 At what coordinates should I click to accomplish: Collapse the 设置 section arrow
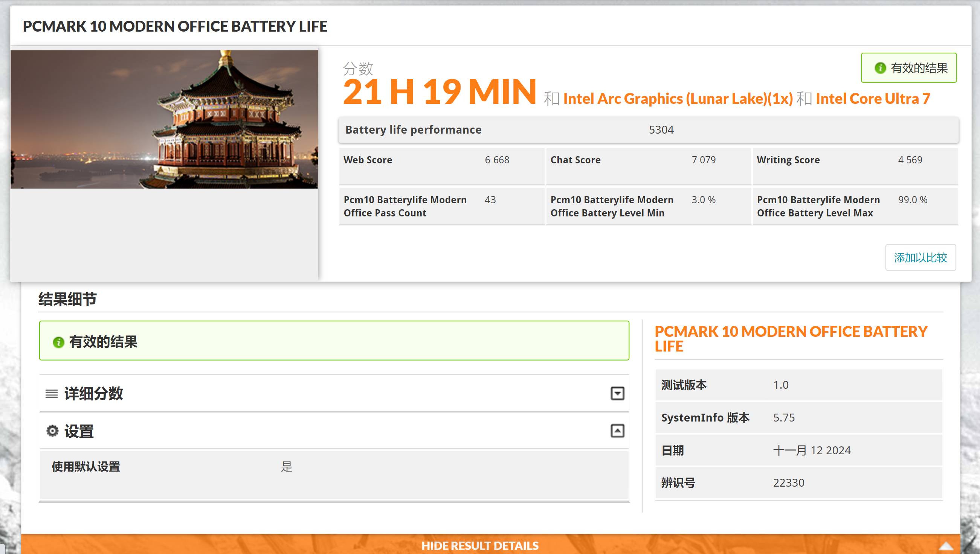point(617,431)
